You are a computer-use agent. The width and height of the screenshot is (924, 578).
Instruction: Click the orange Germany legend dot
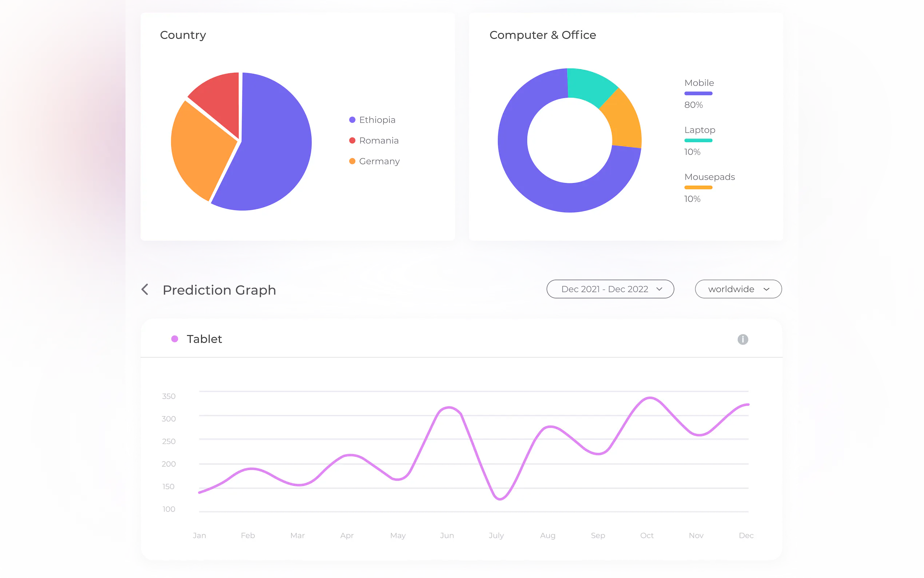[x=352, y=161]
